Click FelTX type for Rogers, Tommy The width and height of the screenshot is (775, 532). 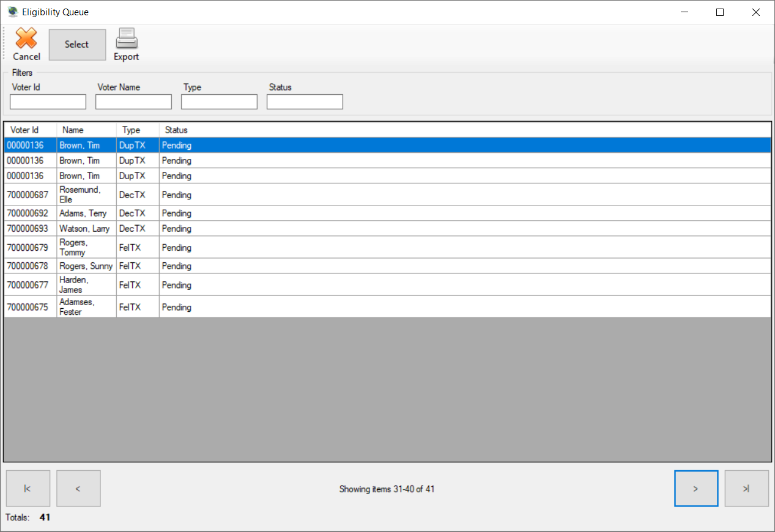(x=138, y=248)
